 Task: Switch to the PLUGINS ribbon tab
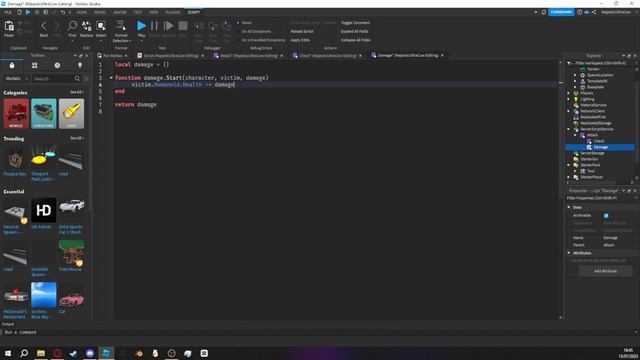pos(173,12)
